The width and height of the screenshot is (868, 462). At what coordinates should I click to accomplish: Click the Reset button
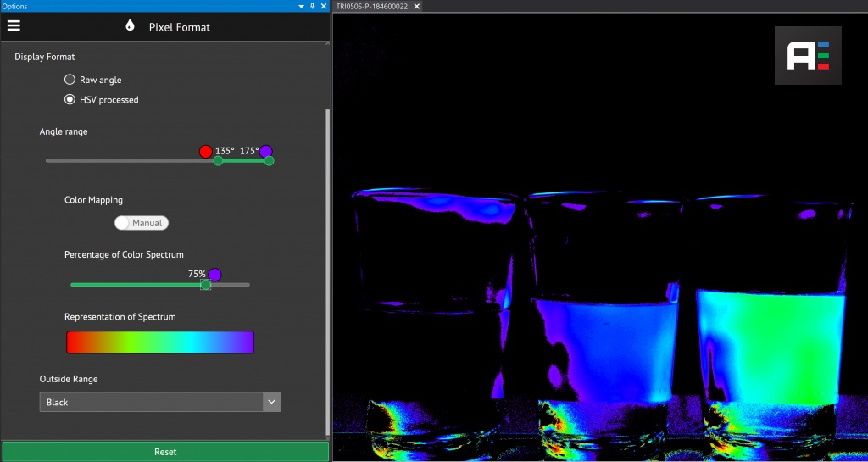165,452
